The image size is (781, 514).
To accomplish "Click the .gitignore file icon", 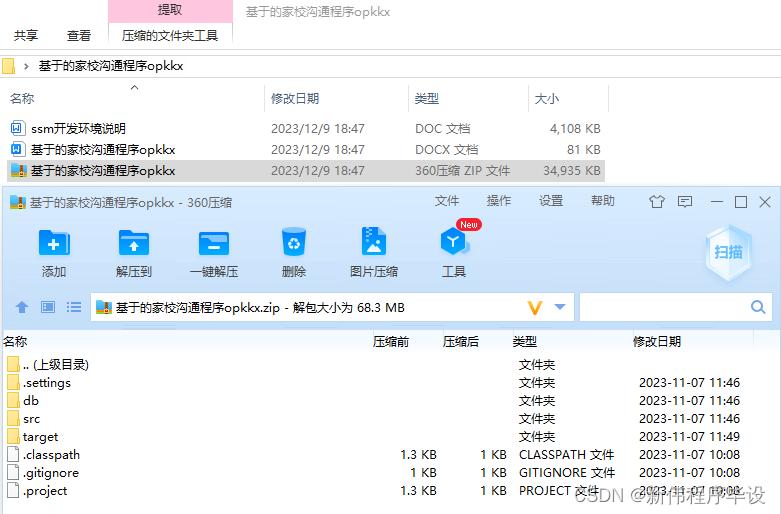I will (13, 472).
